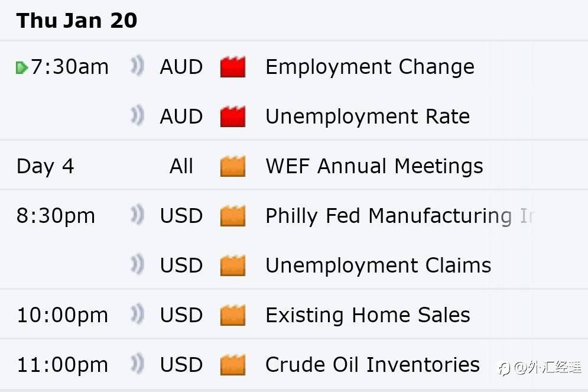588x392 pixels.
Task: Click the red impact icon beside Unemployment Rate
Action: click(x=233, y=116)
